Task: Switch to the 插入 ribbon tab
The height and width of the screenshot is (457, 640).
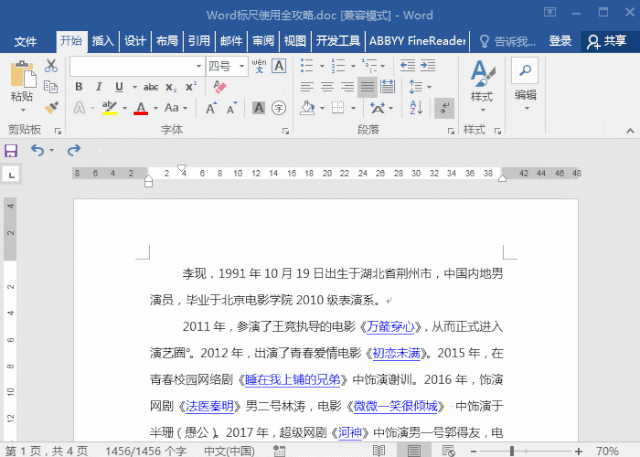Action: click(x=103, y=41)
